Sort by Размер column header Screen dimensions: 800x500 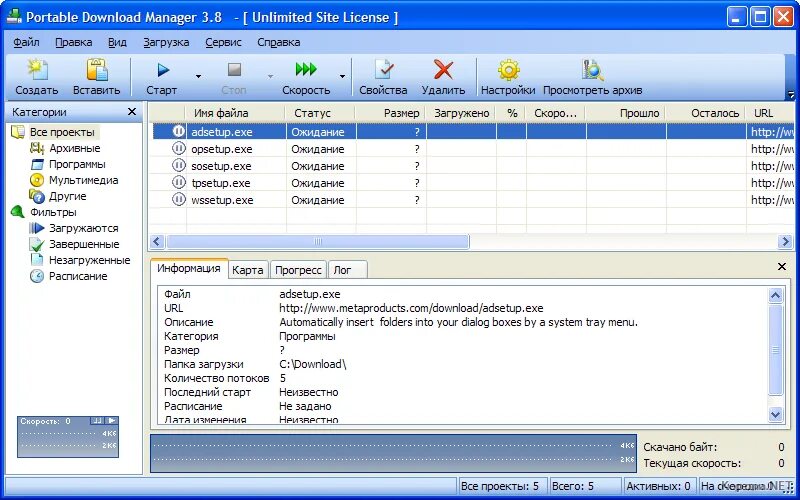pyautogui.click(x=391, y=113)
